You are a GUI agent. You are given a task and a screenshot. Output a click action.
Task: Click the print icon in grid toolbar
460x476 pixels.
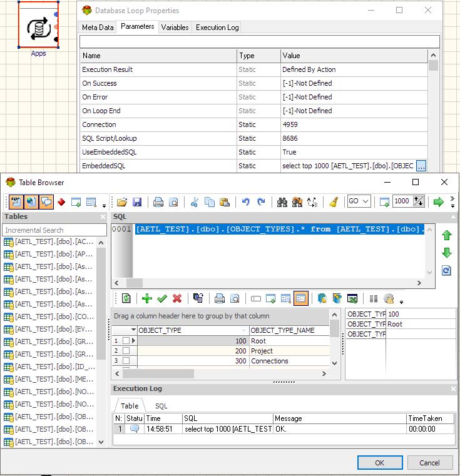coord(220,299)
